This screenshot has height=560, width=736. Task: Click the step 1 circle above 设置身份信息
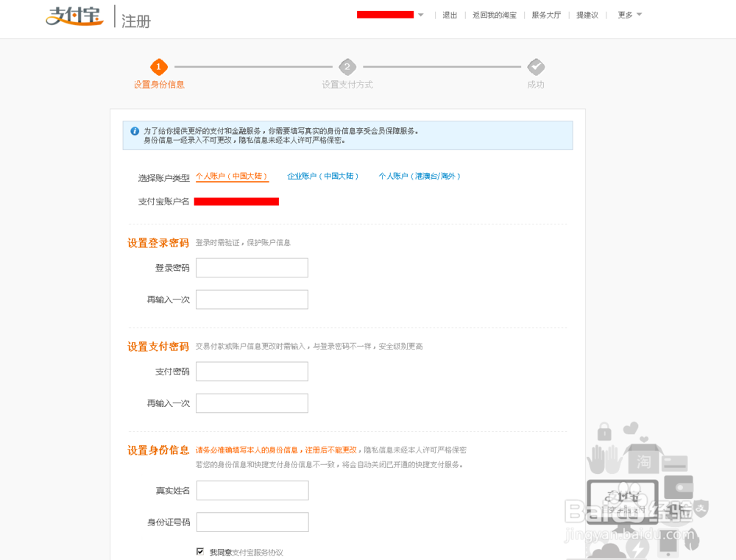pos(158,67)
